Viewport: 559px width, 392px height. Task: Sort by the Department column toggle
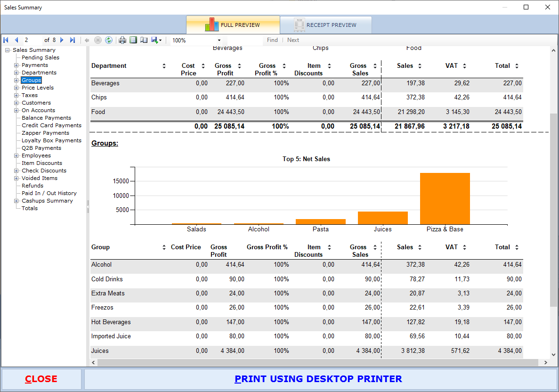[164, 66]
